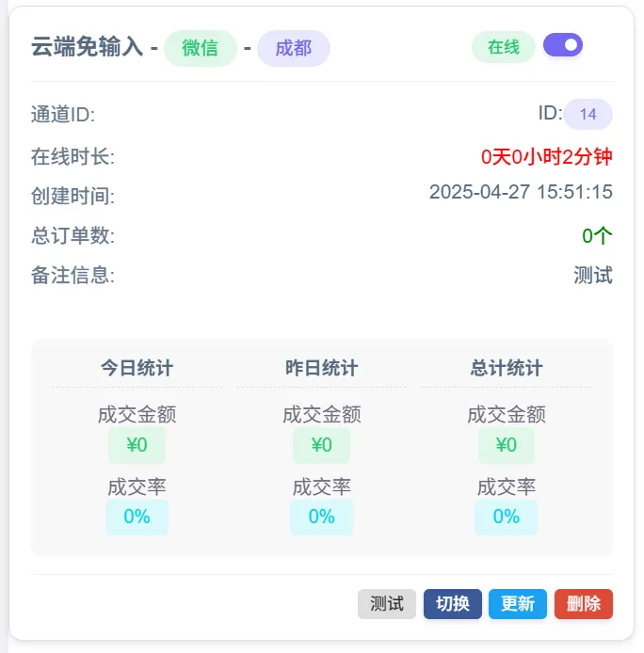The height and width of the screenshot is (653, 644).
Task: Click the 测试 button
Action: [386, 604]
